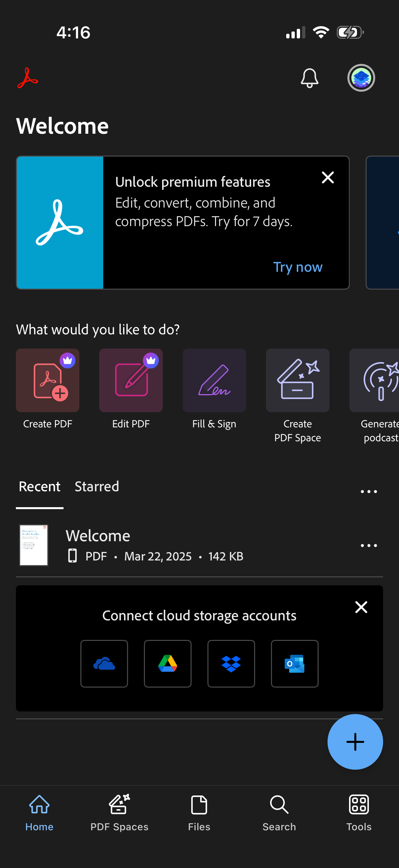
Task: Open the PDF Spaces tab
Action: (119, 813)
